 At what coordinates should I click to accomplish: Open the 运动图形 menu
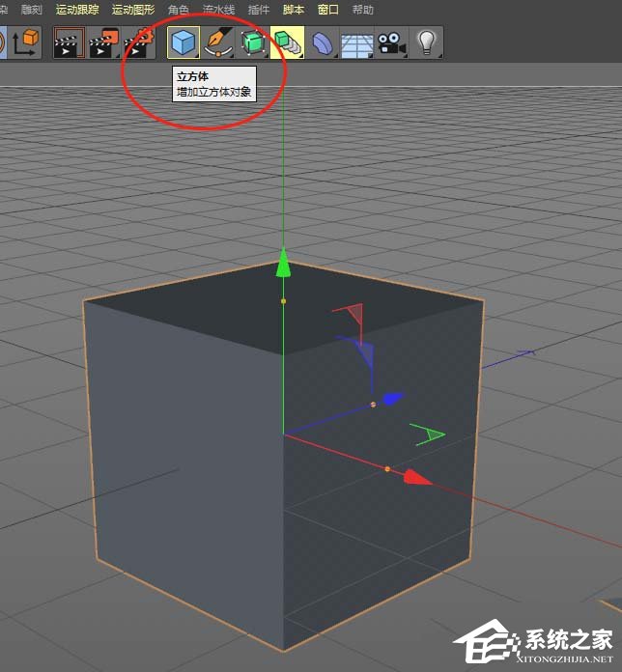133,10
